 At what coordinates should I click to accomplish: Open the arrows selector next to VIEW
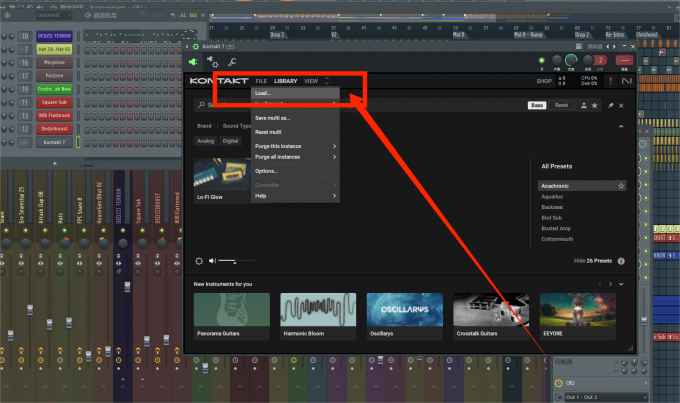point(327,81)
